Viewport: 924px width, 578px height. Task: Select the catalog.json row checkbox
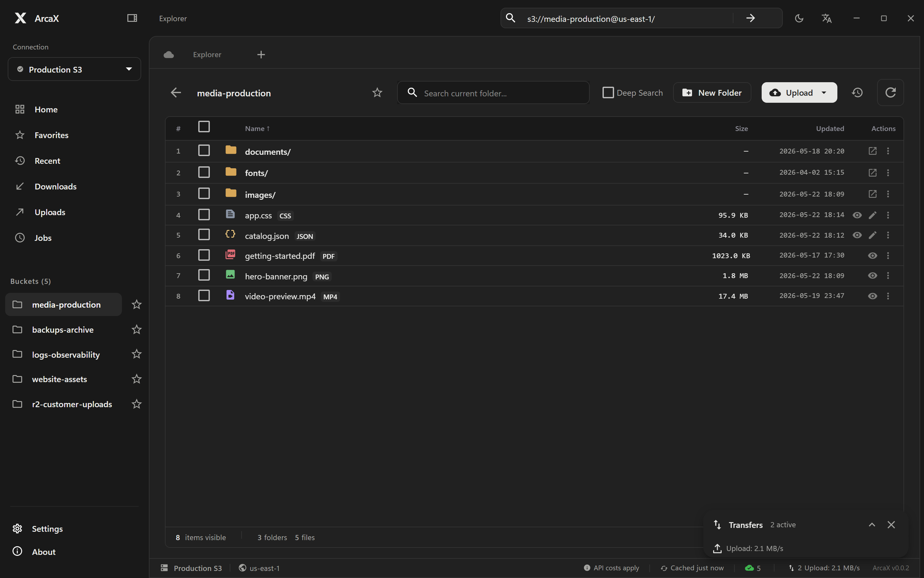204,234
